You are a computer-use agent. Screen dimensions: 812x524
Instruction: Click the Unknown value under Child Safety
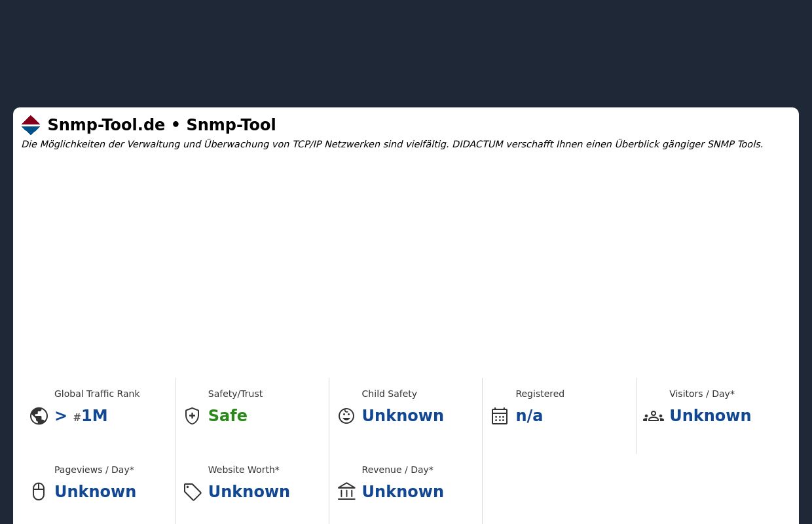(x=403, y=416)
